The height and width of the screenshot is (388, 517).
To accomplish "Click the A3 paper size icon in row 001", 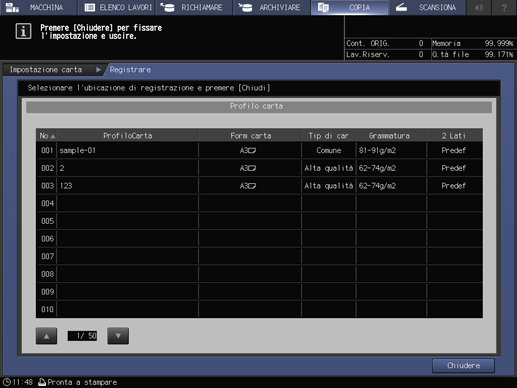I will (248, 151).
